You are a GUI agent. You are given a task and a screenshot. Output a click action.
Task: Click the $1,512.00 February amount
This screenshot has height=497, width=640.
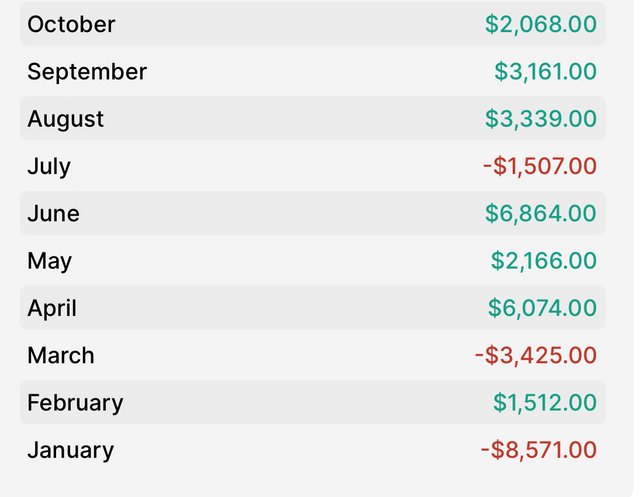pyautogui.click(x=545, y=403)
